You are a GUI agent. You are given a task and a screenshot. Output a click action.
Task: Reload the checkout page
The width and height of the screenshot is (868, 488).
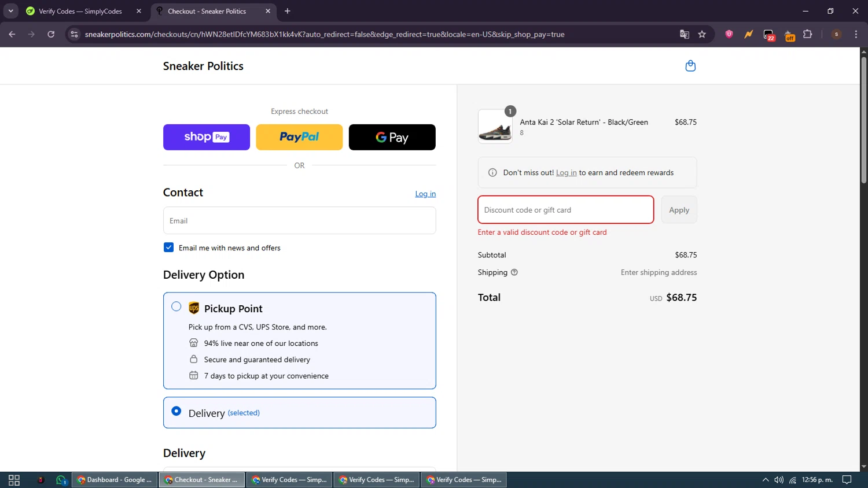(51, 34)
